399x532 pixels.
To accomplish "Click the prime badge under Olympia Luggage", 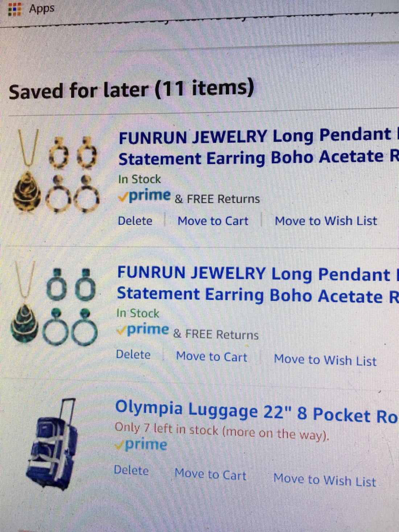I will pyautogui.click(x=141, y=445).
